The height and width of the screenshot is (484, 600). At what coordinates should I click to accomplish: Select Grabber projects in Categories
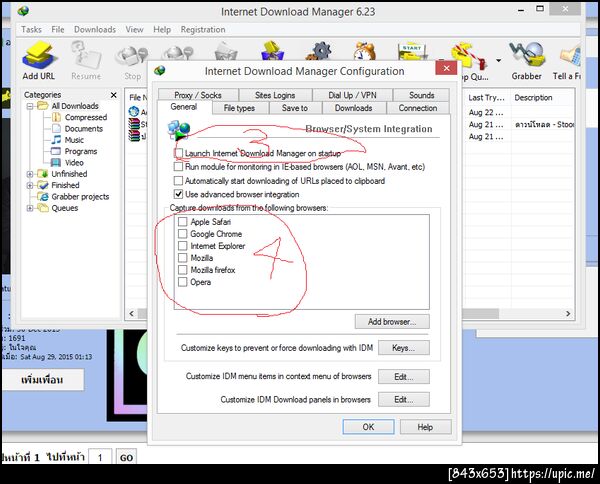(x=80, y=197)
